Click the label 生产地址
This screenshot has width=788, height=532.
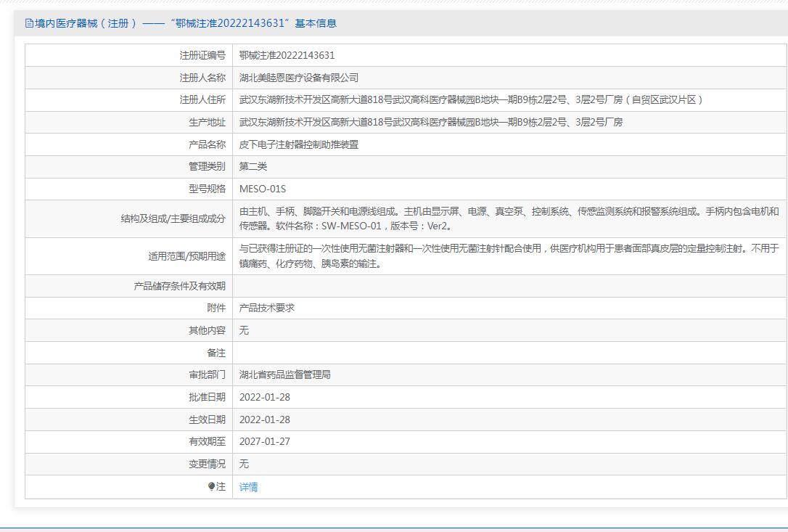pos(207,122)
